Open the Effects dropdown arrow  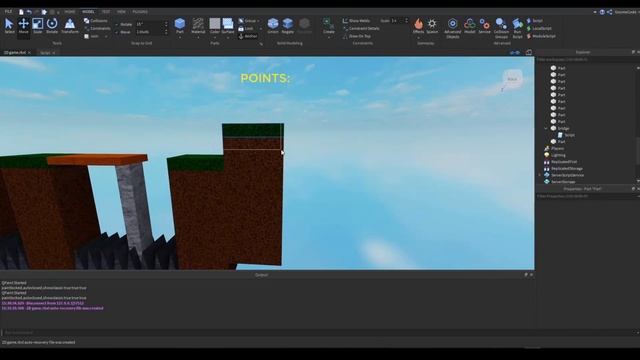pyautogui.click(x=418, y=38)
